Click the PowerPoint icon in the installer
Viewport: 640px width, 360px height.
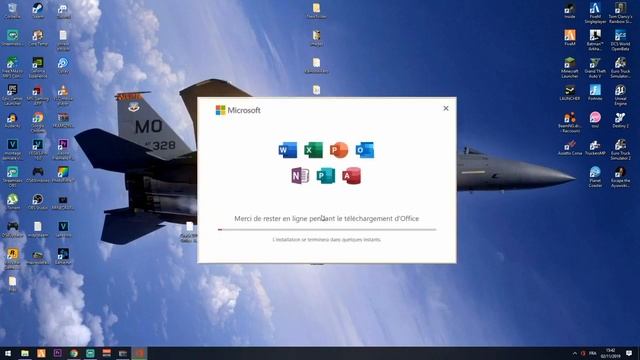(x=339, y=150)
